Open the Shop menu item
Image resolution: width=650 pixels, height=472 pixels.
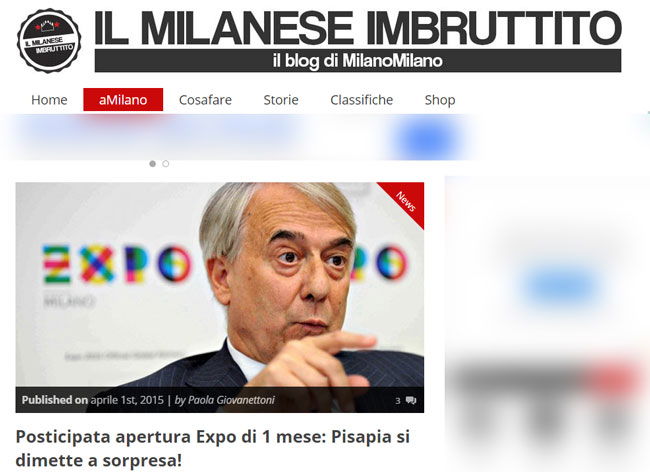coord(440,100)
